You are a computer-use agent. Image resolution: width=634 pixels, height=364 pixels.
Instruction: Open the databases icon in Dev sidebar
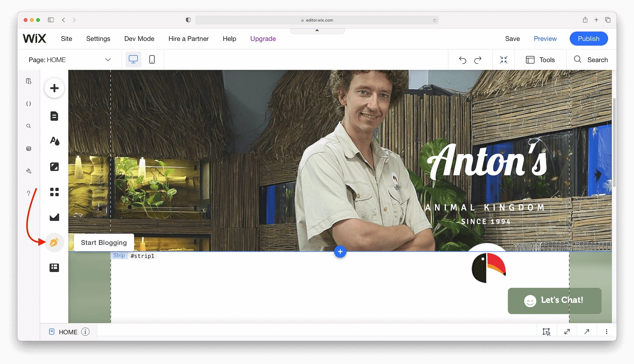point(29,149)
